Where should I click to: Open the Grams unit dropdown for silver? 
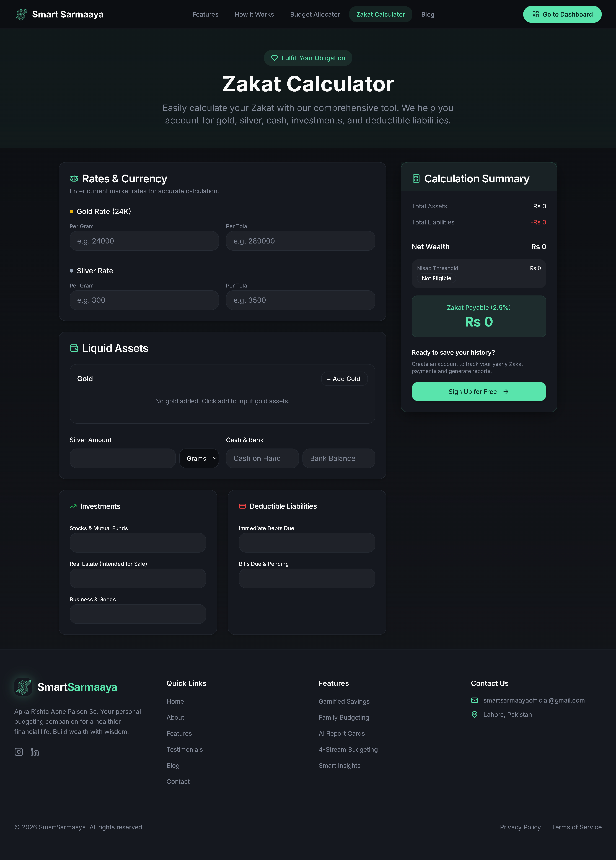[199, 459]
